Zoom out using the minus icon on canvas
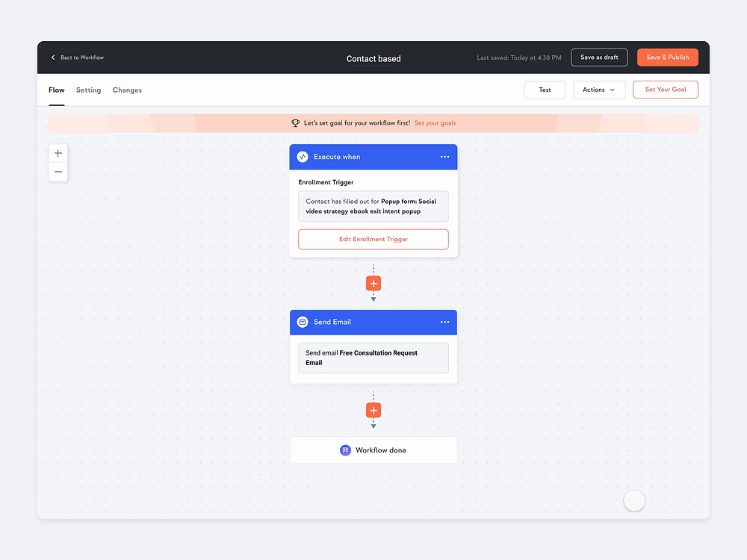The height and width of the screenshot is (560, 747). pos(58,172)
